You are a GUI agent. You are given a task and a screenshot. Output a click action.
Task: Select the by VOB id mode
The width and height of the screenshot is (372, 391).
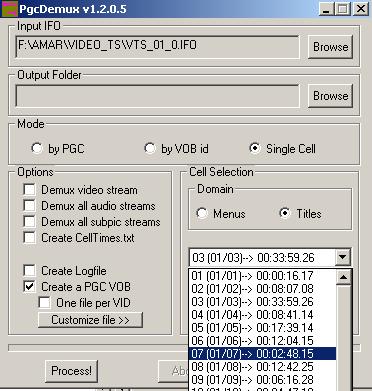150,148
